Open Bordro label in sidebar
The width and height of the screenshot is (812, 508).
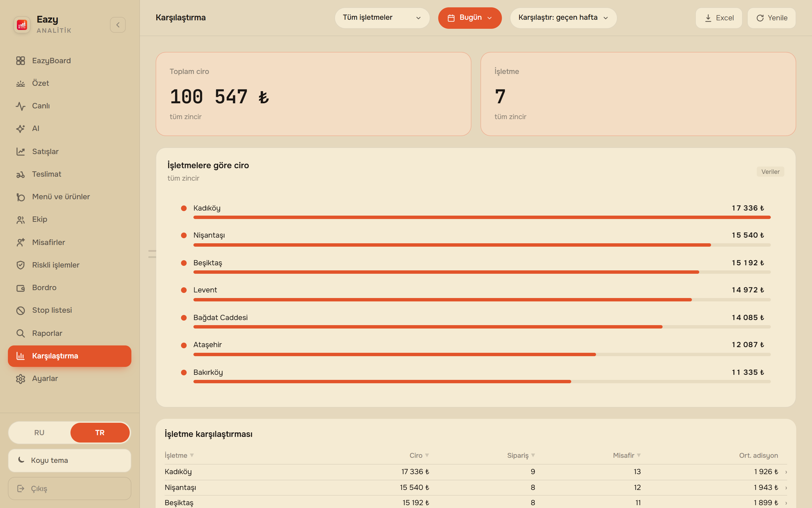(x=44, y=288)
